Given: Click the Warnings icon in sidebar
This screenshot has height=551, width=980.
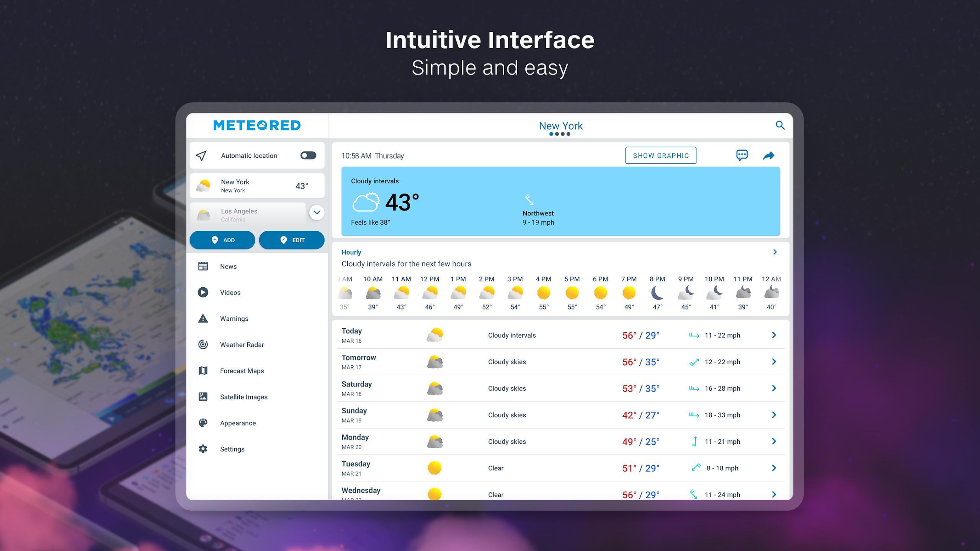Looking at the screenshot, I should point(203,318).
